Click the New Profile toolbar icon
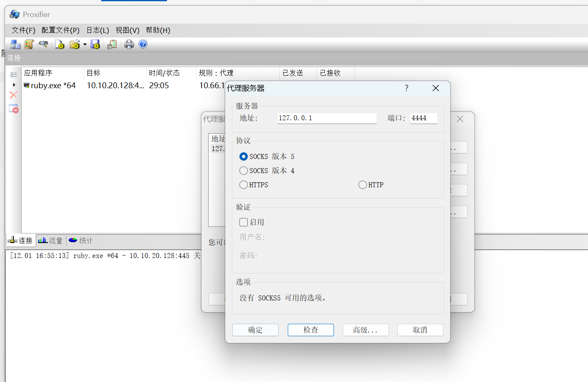 [x=60, y=44]
